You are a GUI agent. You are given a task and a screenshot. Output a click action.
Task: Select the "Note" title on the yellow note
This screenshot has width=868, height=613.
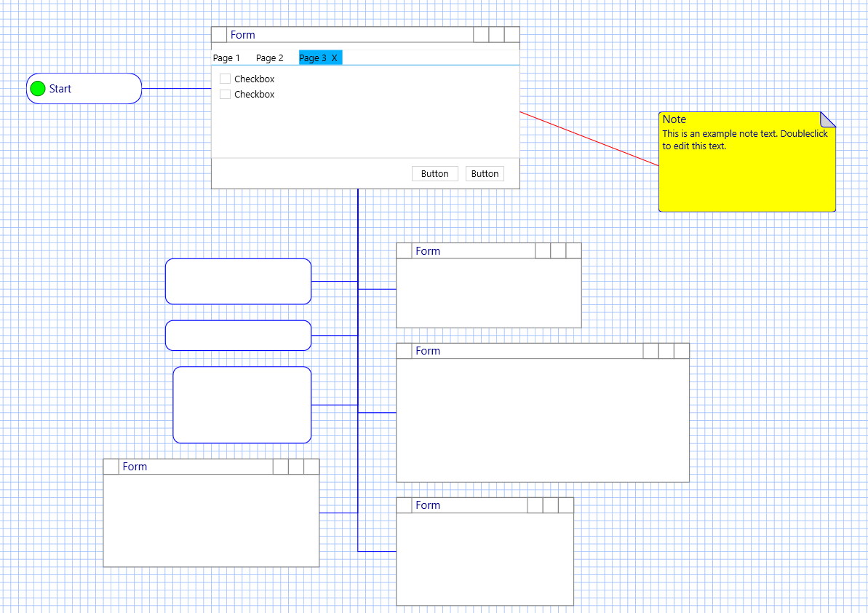coord(674,119)
